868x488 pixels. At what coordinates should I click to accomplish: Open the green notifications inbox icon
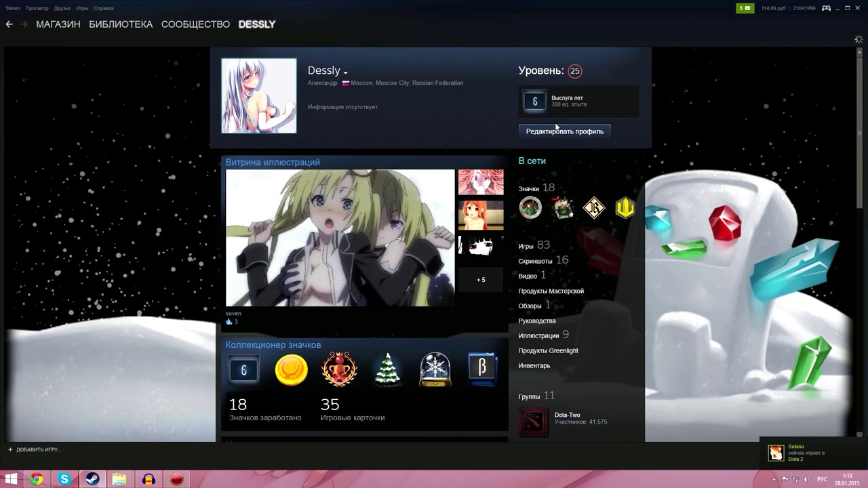(x=745, y=8)
